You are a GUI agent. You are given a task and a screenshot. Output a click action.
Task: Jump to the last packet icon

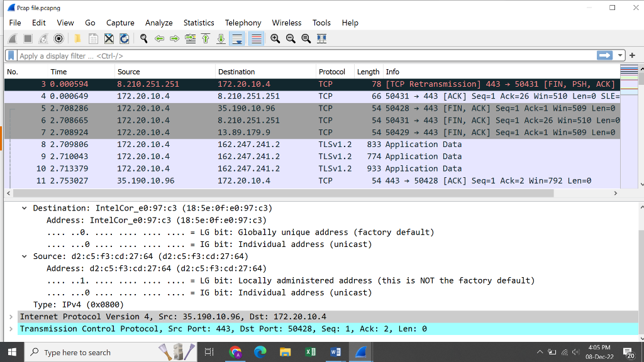tap(221, 38)
